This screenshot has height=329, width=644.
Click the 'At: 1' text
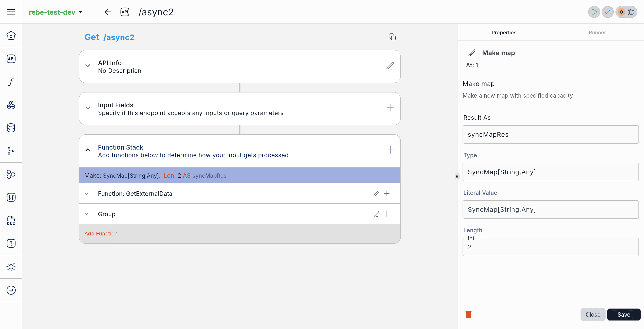(472, 65)
